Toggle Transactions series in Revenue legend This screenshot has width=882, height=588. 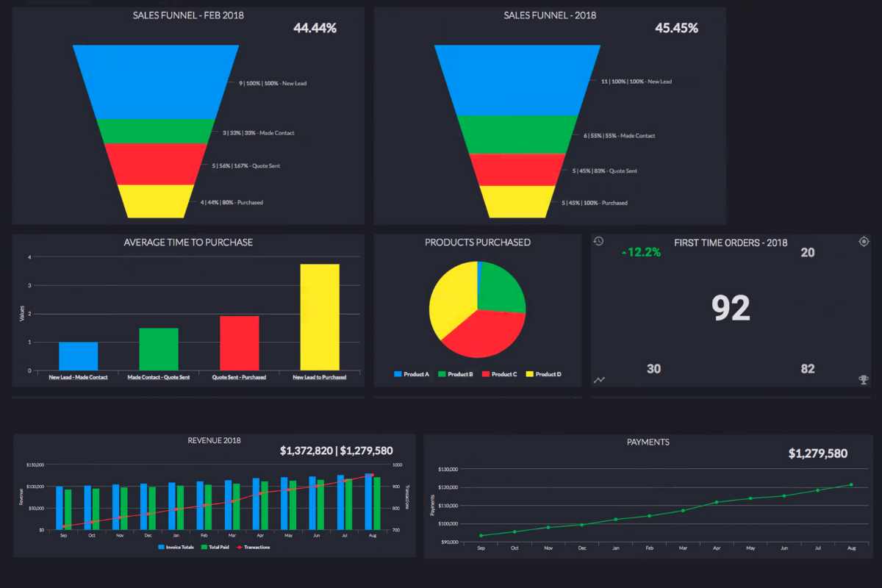coord(254,547)
